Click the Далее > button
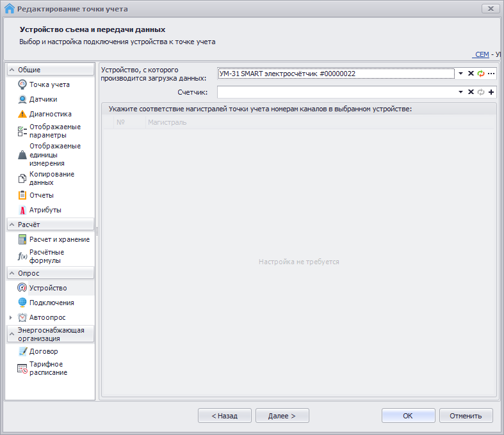 click(x=282, y=416)
